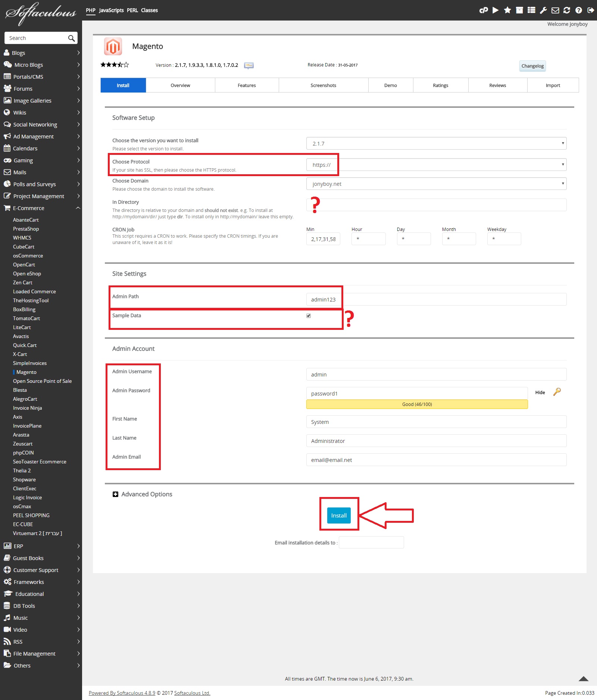This screenshot has width=597, height=700.
Task: Click the In Directory input field
Action: coord(437,205)
